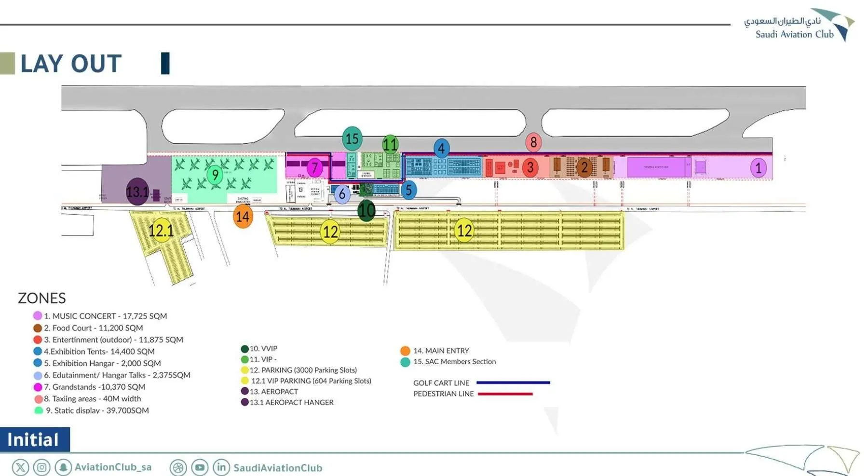The width and height of the screenshot is (868, 476).
Task: Select the 12.1 VIP parking marker
Action: pos(161,230)
